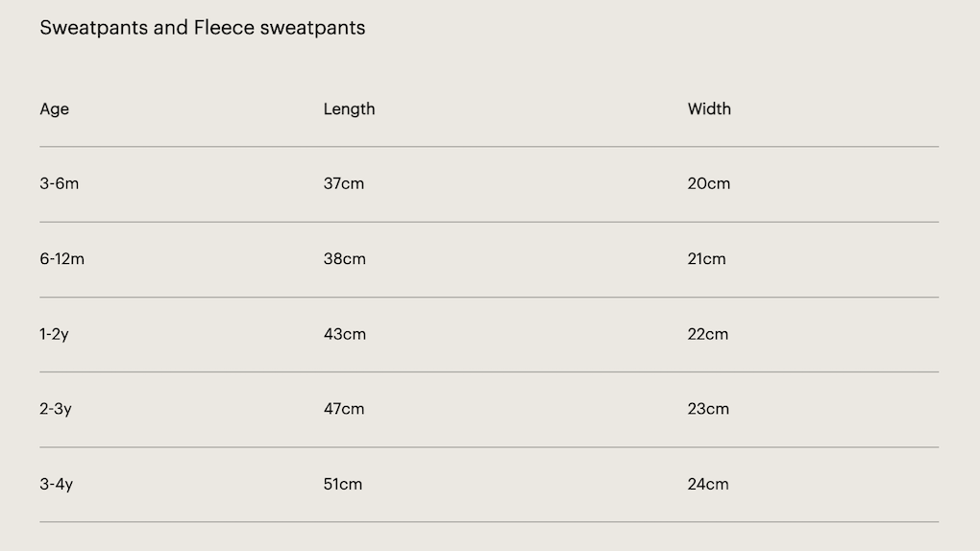The height and width of the screenshot is (551, 980).
Task: Click the 47cm length value
Action: tap(344, 409)
